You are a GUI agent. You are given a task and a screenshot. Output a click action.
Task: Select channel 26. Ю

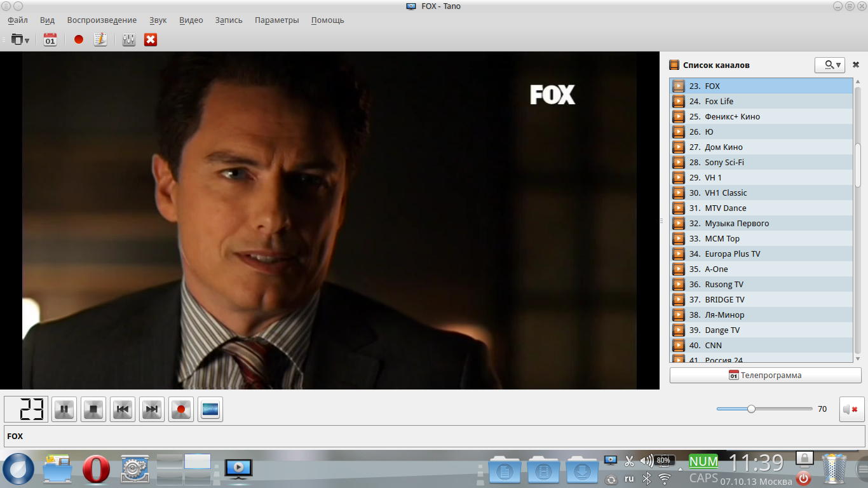coord(761,132)
